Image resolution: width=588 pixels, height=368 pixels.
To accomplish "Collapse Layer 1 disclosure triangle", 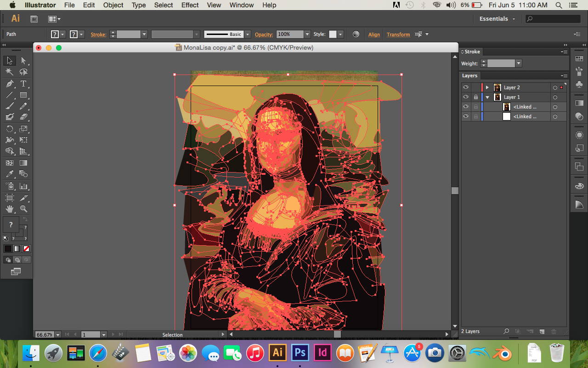I will (x=487, y=97).
